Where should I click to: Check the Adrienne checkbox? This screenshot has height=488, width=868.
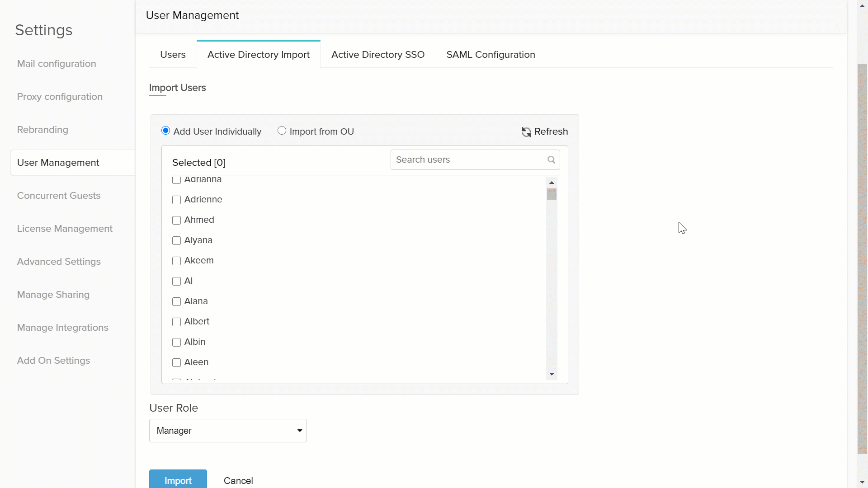177,200
